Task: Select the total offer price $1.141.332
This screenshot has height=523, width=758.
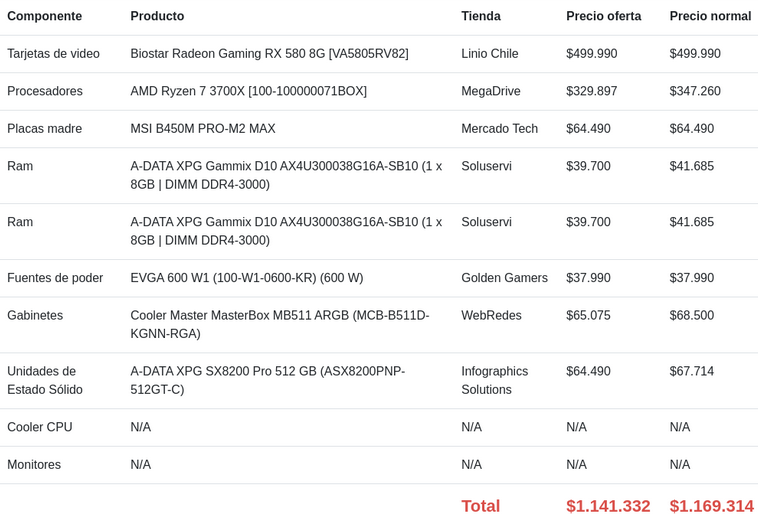Action: click(608, 506)
